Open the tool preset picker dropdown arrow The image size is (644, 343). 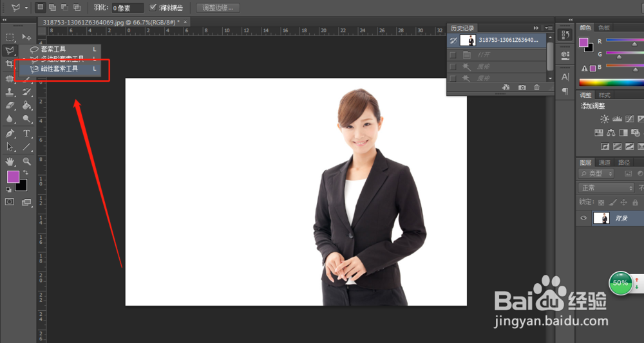(26, 8)
